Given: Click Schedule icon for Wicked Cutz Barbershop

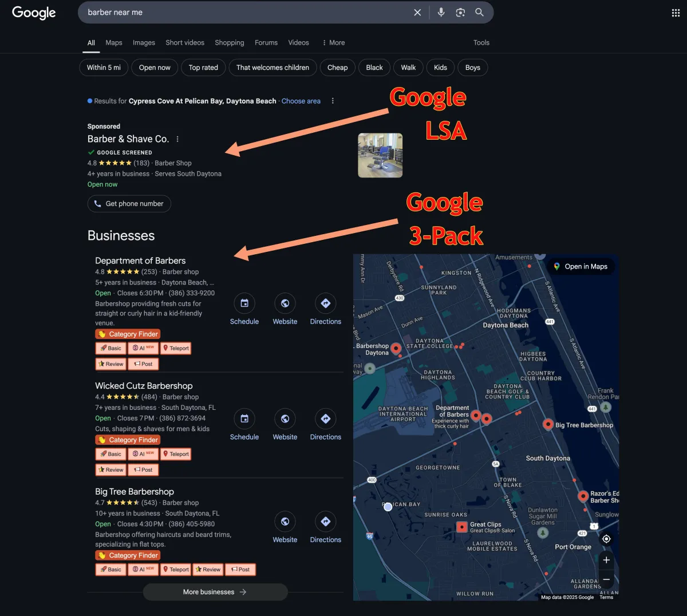Looking at the screenshot, I should pyautogui.click(x=244, y=419).
